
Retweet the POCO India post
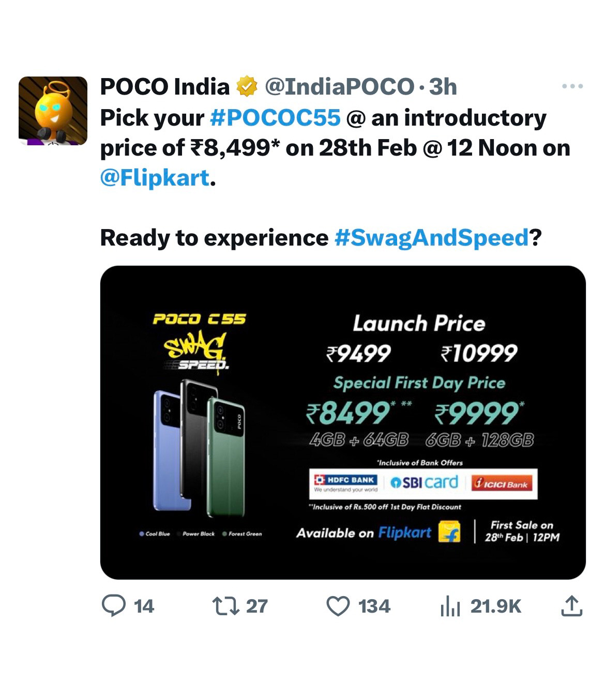point(225,606)
